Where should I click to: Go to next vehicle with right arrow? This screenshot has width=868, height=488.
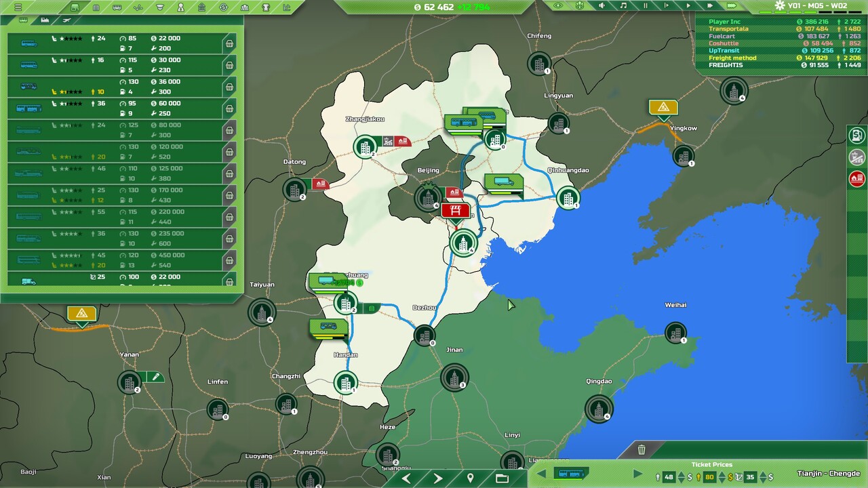click(637, 474)
